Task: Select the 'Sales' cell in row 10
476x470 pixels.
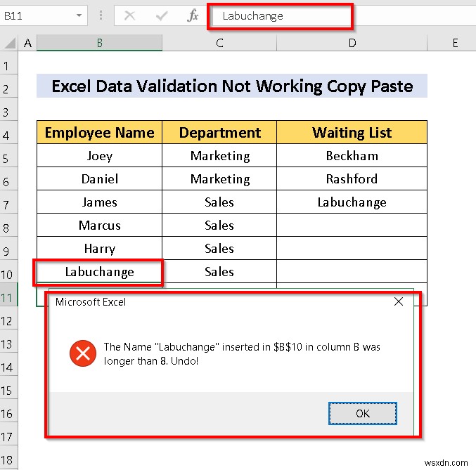Action: [219, 272]
